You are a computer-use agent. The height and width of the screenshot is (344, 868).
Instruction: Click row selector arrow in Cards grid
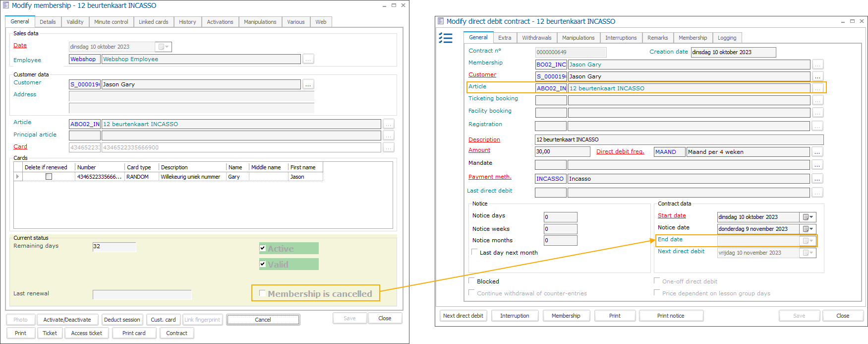[x=18, y=177]
